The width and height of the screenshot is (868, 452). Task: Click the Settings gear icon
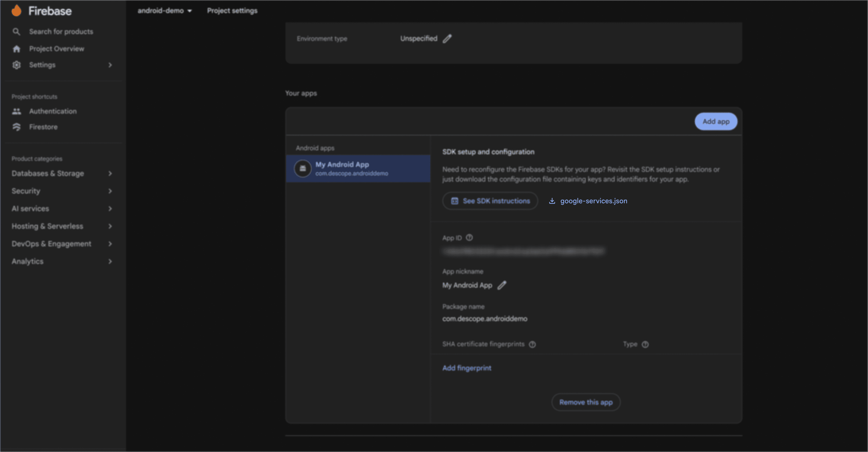click(x=17, y=65)
